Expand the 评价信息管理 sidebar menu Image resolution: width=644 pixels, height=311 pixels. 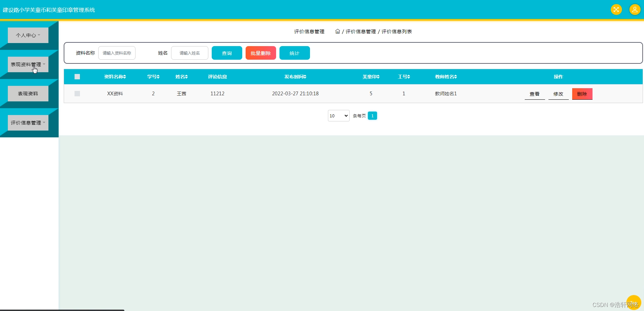point(28,123)
